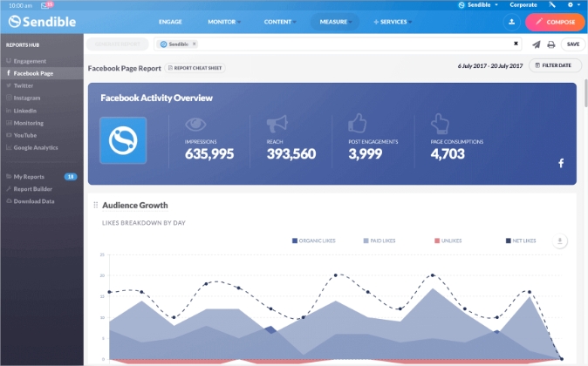This screenshot has height=366, width=588.
Task: Click the 4,703 page consumptions value
Action: (x=448, y=153)
